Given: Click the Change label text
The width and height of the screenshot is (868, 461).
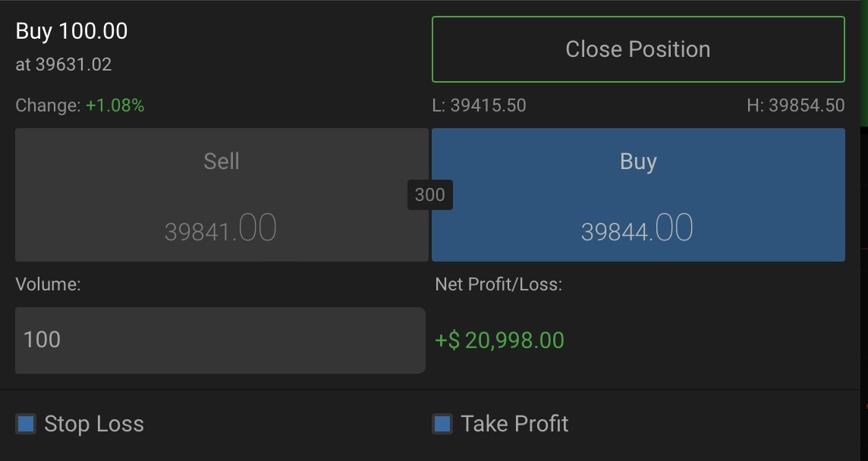Looking at the screenshot, I should [48, 105].
